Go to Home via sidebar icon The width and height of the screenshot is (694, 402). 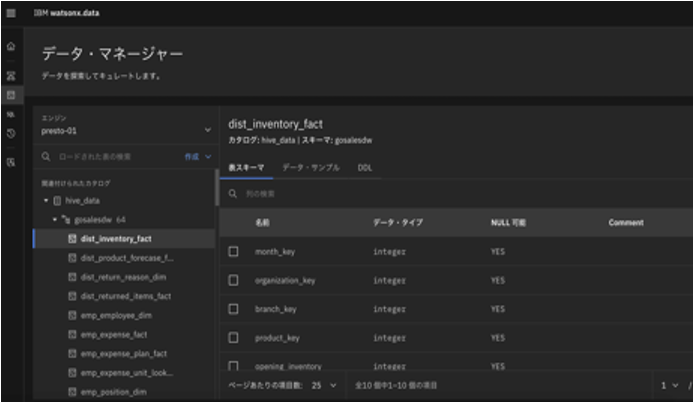point(11,46)
